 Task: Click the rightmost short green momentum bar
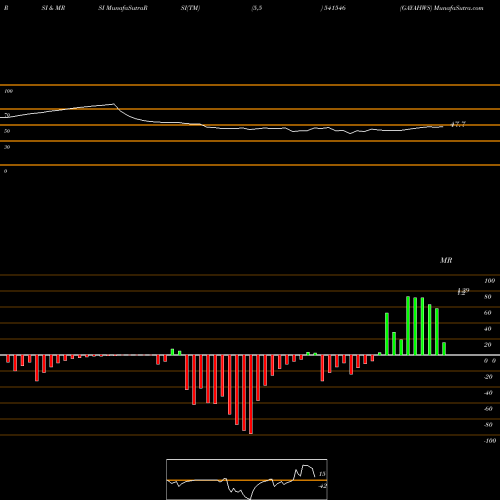click(x=444, y=349)
